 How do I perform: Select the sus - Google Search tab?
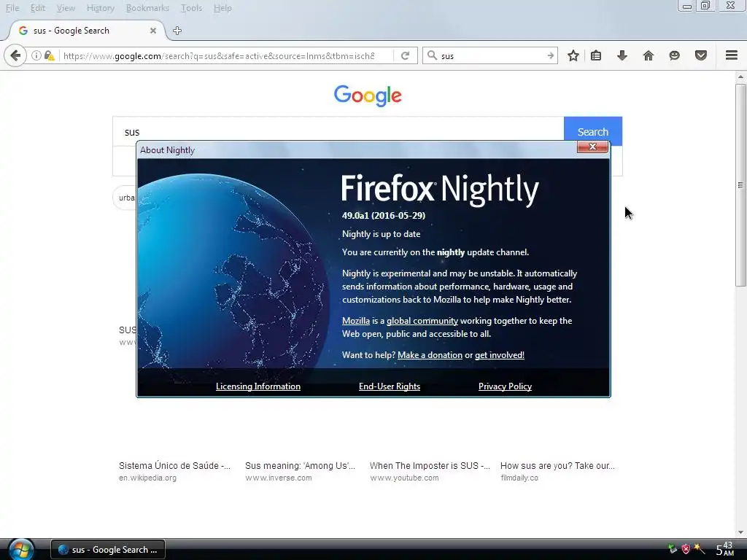88,31
